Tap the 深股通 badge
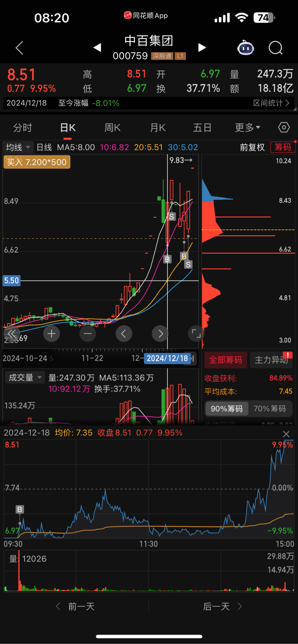This screenshot has height=644, width=298. tap(162, 56)
